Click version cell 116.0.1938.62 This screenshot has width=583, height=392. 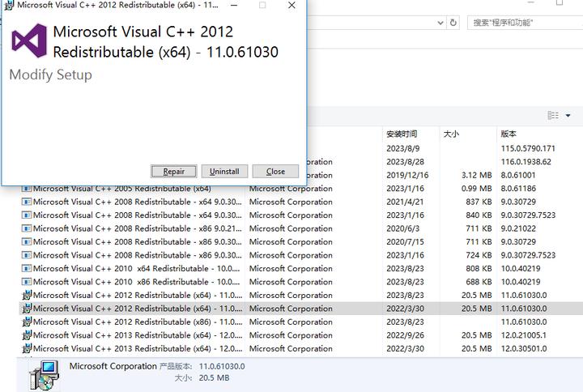coord(526,162)
